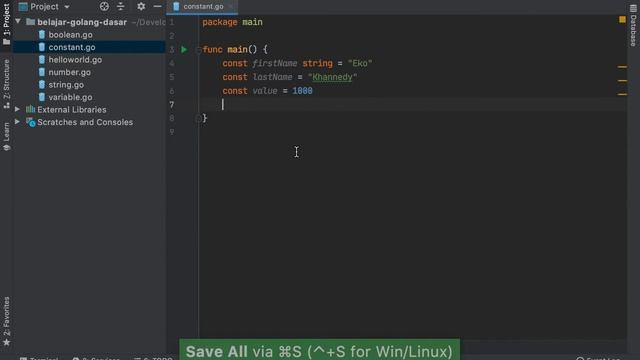This screenshot has height=360, width=640.
Task: Close the constant.go editor tab
Action: tap(231, 7)
